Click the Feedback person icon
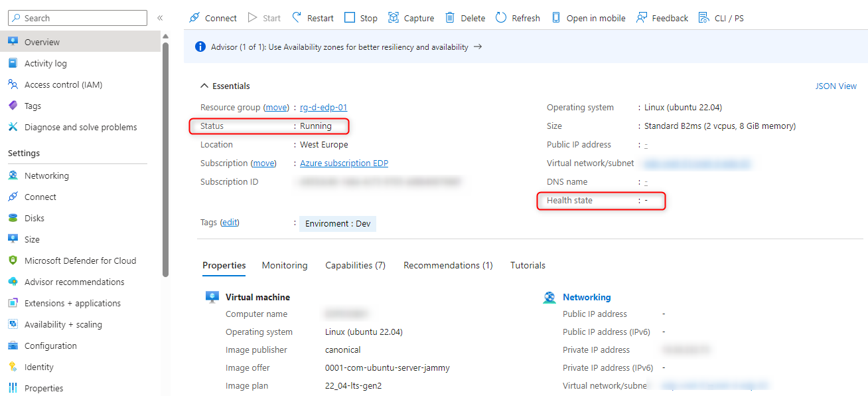The image size is (868, 396). [x=642, y=18]
